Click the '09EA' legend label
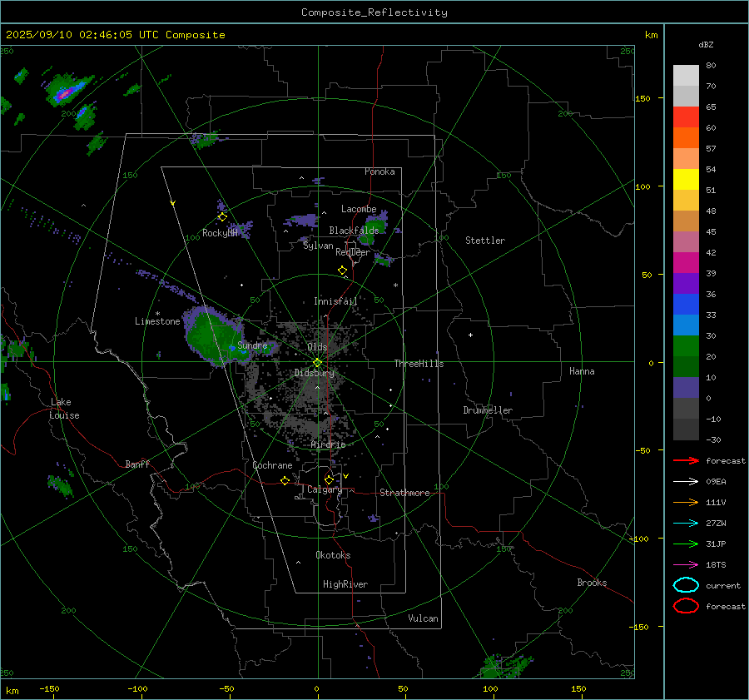The height and width of the screenshot is (700, 749). pos(716,482)
